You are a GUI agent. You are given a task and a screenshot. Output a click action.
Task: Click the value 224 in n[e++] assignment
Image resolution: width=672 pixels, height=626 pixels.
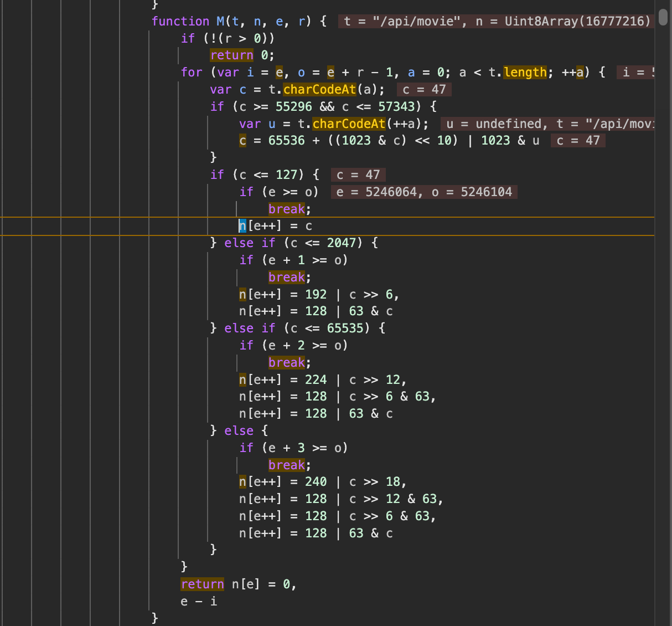click(316, 379)
